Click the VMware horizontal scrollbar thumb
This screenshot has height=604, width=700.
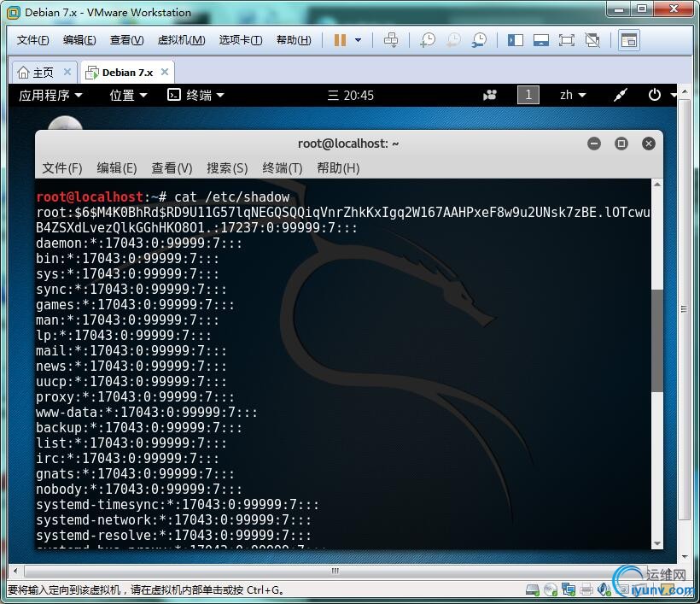(335, 571)
